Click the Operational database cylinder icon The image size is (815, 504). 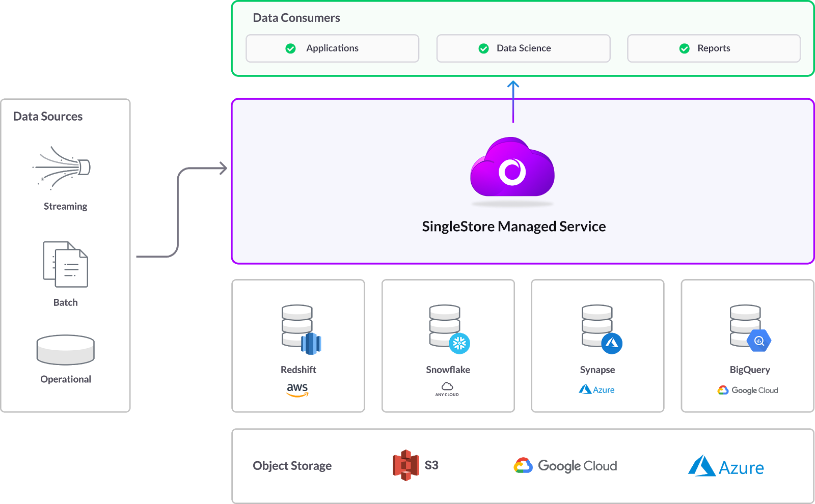coord(65,350)
